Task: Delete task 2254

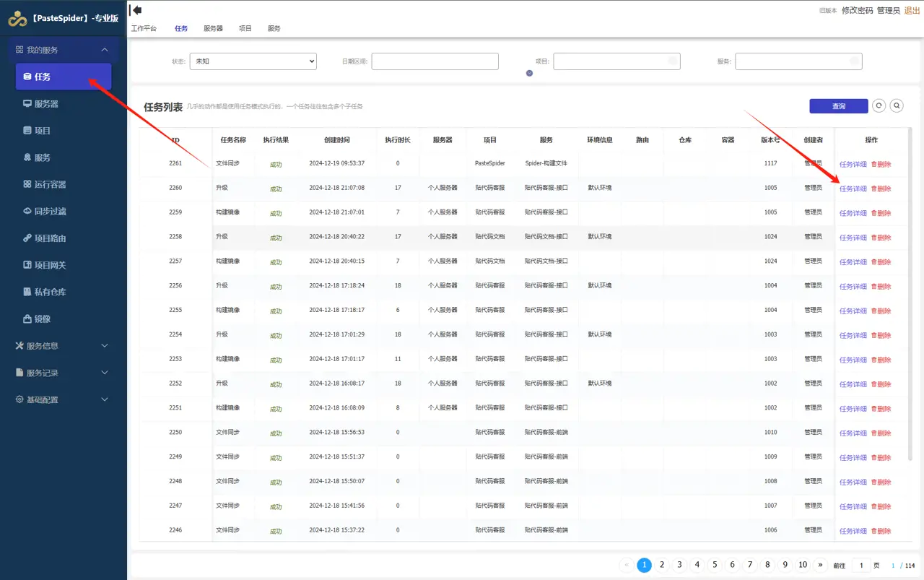Action: click(881, 335)
